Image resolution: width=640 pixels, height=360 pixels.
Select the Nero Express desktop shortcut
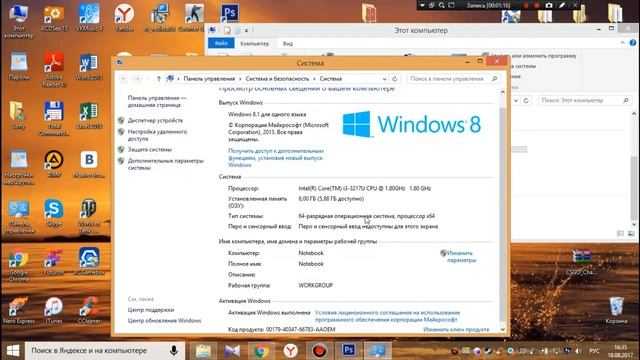[18, 310]
